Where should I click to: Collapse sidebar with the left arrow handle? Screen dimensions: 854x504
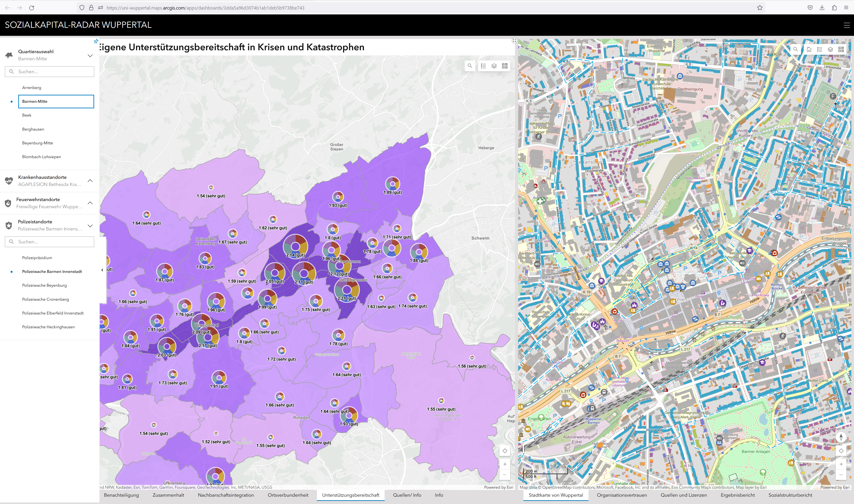click(102, 270)
